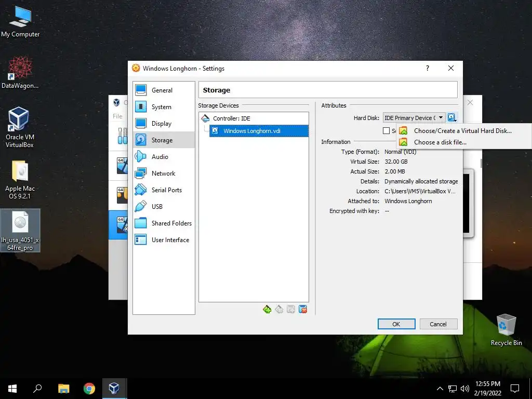Click the help question mark in the title bar
532x399 pixels.
coord(428,68)
